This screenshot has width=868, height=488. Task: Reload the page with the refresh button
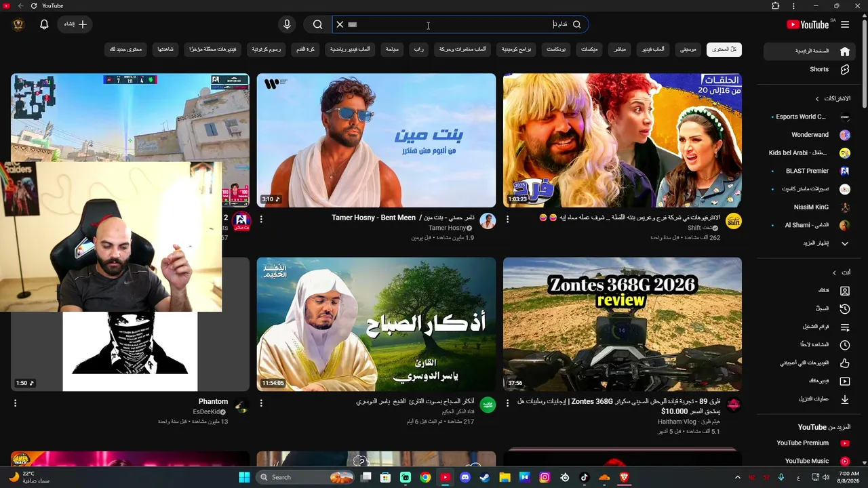[34, 6]
